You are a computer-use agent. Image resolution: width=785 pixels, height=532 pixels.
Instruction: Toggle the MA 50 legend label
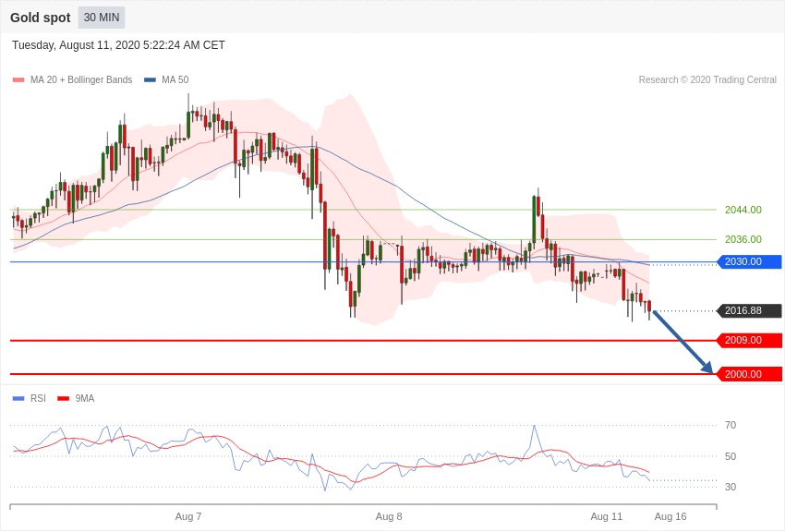coord(175,80)
